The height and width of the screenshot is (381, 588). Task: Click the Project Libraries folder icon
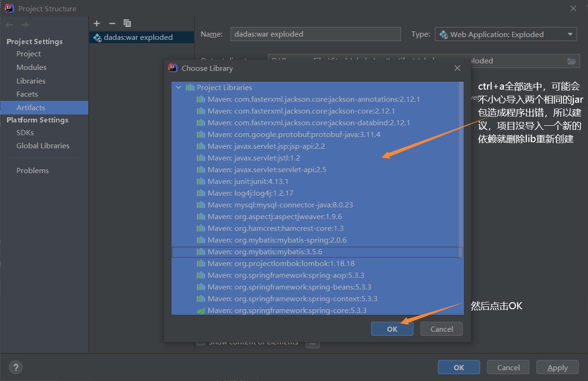[190, 87]
